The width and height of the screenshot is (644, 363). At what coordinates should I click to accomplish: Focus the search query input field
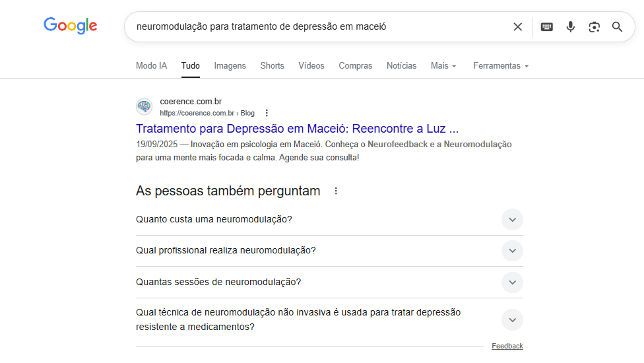coord(321,26)
